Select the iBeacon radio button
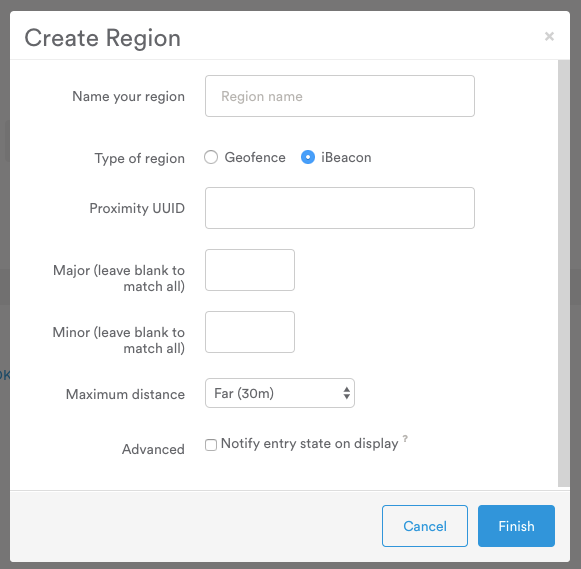581x569 pixels. pyautogui.click(x=308, y=157)
